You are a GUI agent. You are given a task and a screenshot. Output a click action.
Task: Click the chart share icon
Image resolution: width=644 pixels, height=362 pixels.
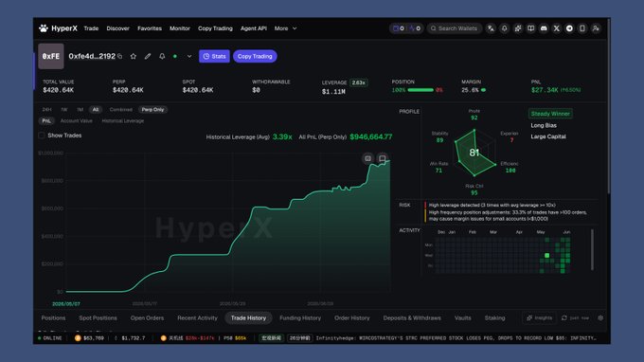point(382,158)
